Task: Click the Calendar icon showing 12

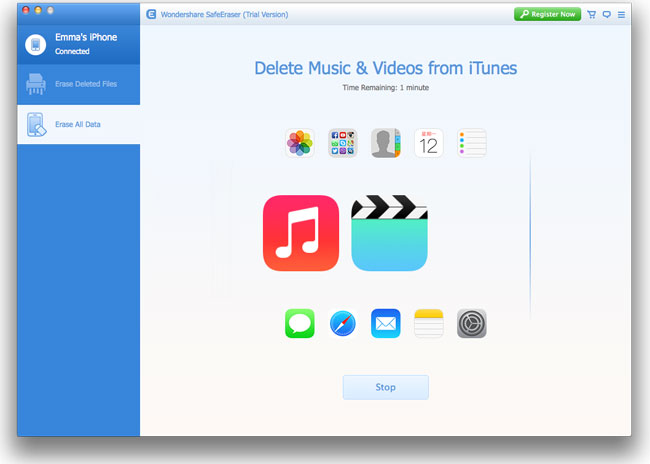Action: (429, 143)
